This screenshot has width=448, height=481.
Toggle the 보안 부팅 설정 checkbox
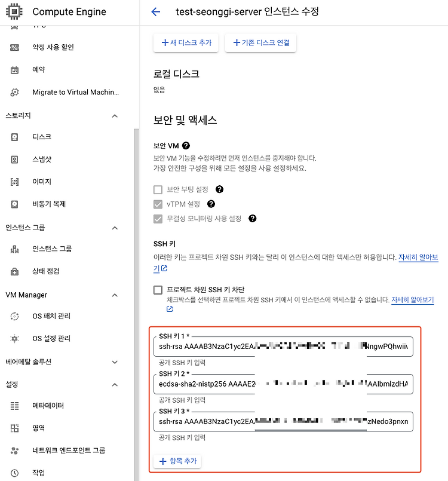(x=158, y=189)
